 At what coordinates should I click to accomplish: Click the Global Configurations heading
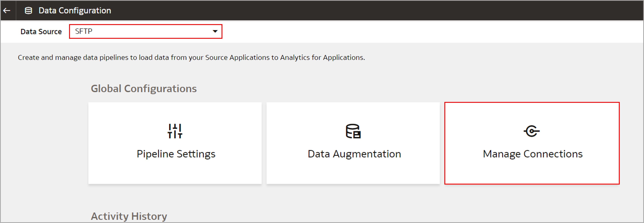click(144, 89)
